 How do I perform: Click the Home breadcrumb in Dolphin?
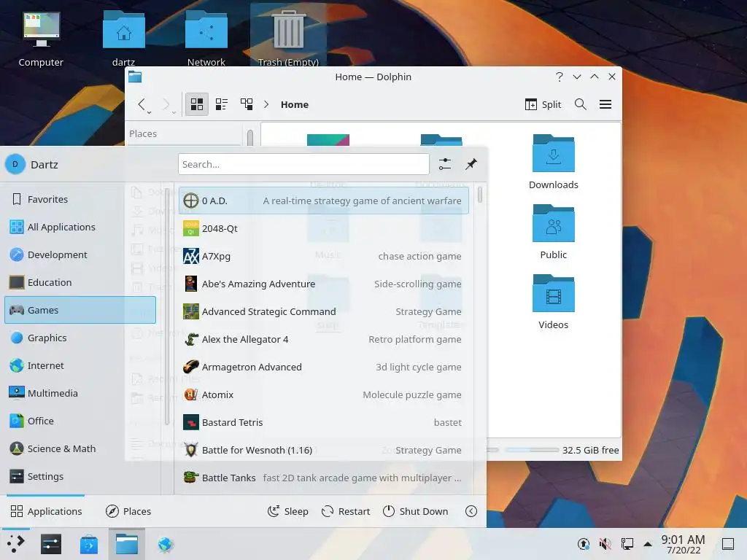click(x=295, y=104)
